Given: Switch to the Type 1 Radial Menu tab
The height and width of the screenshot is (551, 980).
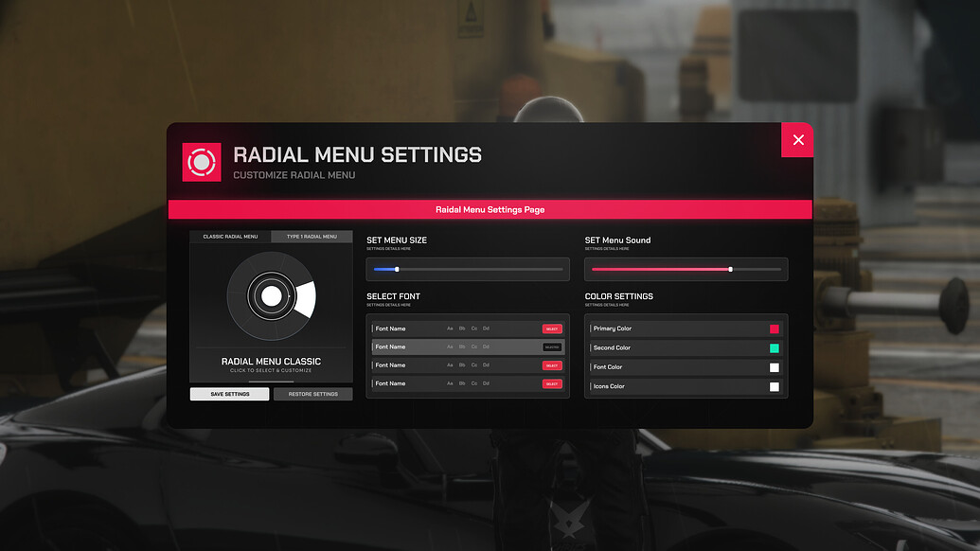Looking at the screenshot, I should [312, 236].
